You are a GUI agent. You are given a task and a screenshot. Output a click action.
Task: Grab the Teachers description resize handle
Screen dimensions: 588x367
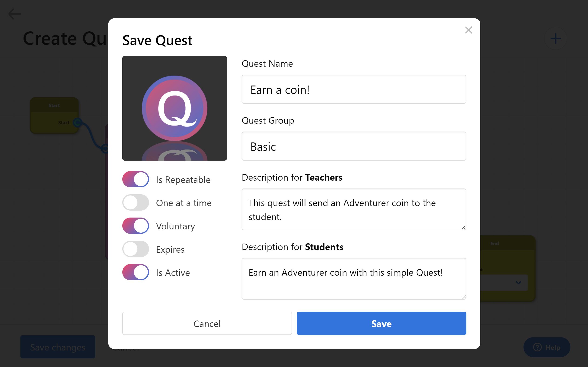[x=463, y=228]
